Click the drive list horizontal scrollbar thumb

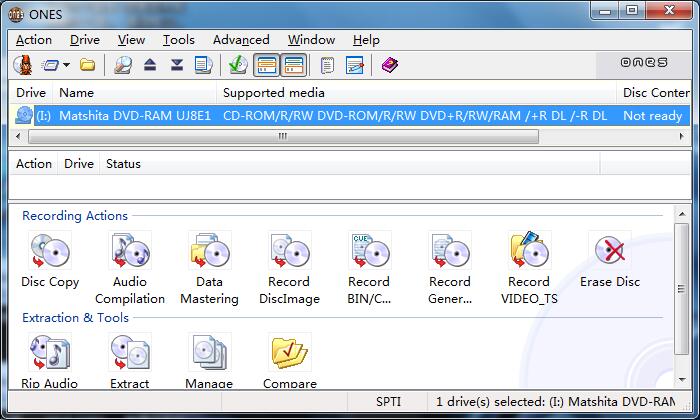[x=283, y=136]
